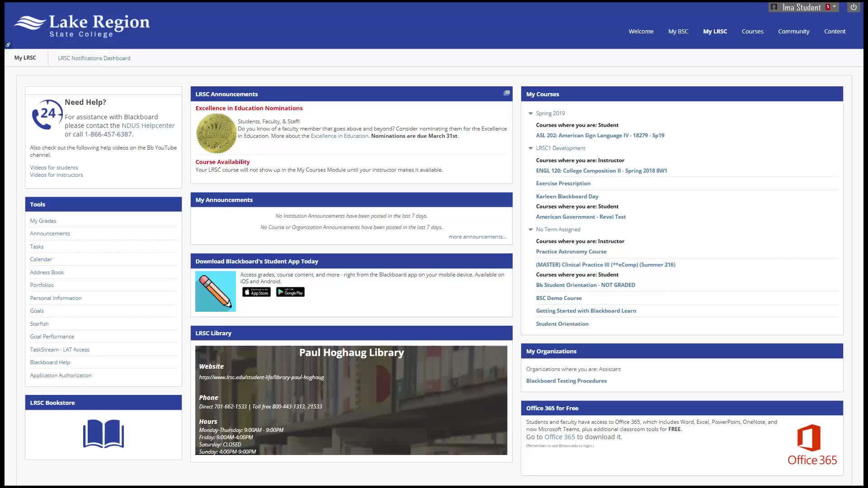Open the ASL 202 American Sign Language course
The width and height of the screenshot is (868, 488).
click(600, 136)
